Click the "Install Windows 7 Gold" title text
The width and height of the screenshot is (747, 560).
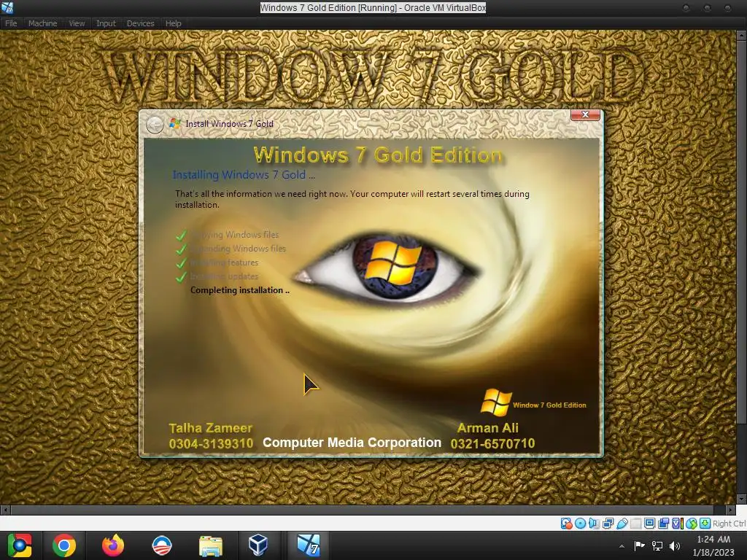pyautogui.click(x=230, y=124)
